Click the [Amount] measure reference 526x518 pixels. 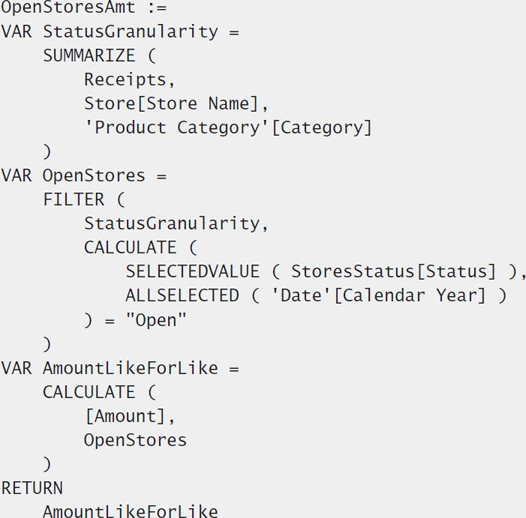pyautogui.click(x=125, y=417)
